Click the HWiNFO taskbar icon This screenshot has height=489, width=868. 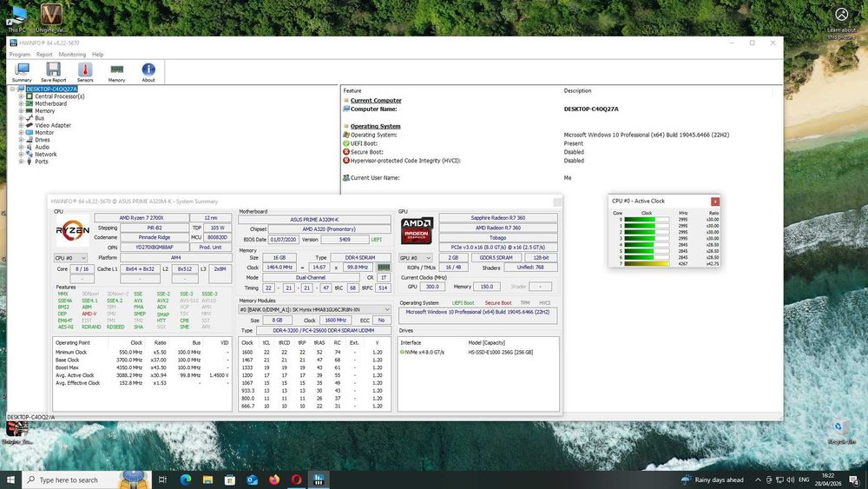[319, 479]
